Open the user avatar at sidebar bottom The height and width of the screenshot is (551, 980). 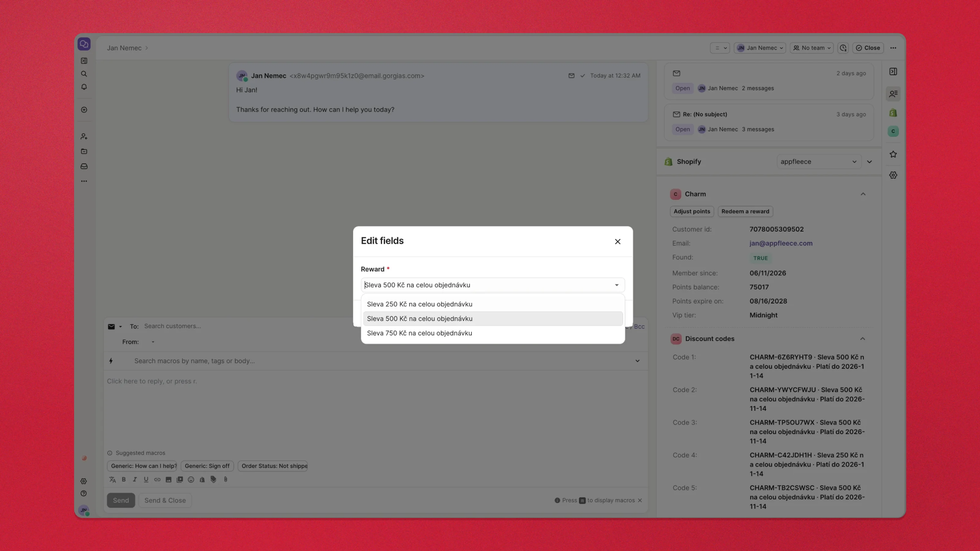tap(84, 510)
